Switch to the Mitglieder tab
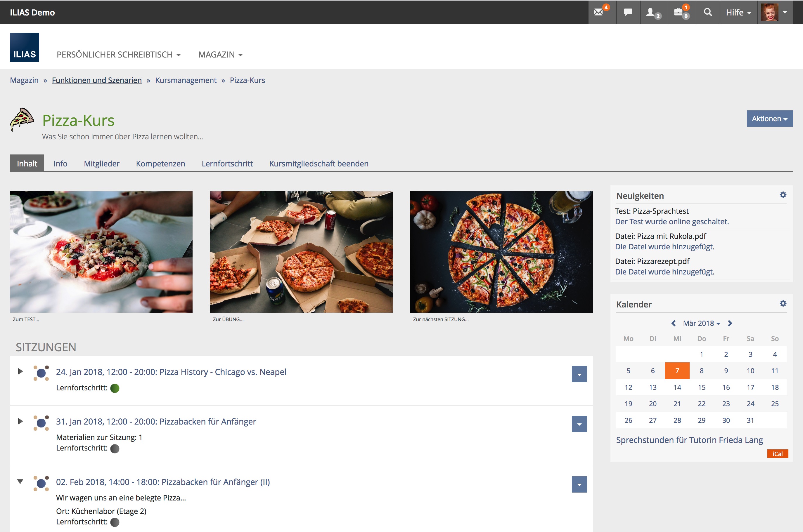 tap(101, 163)
